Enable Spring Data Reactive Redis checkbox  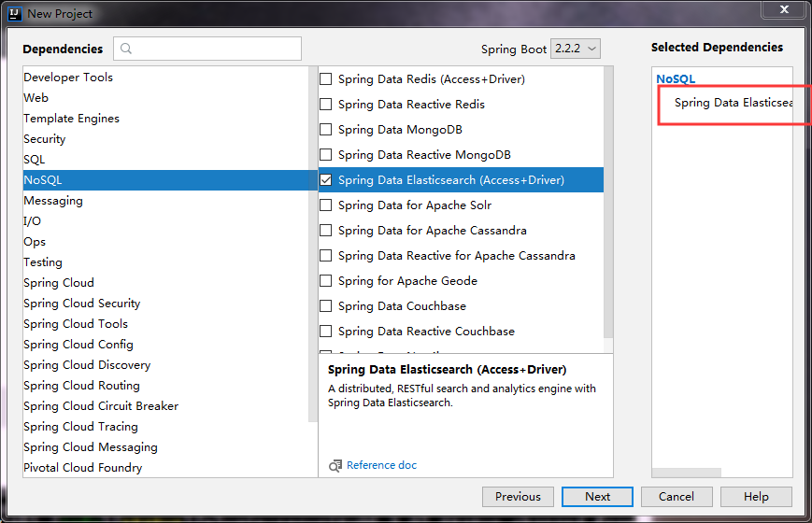tap(326, 105)
